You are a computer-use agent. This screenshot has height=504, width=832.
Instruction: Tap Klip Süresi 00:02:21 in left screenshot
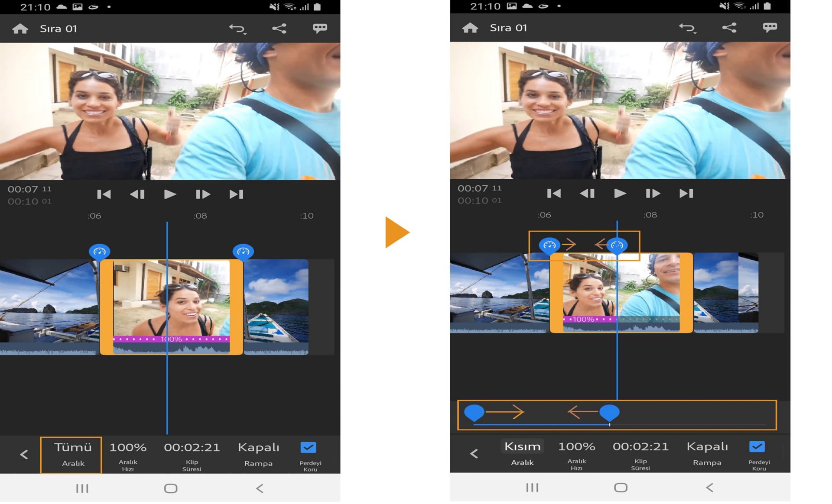192,453
